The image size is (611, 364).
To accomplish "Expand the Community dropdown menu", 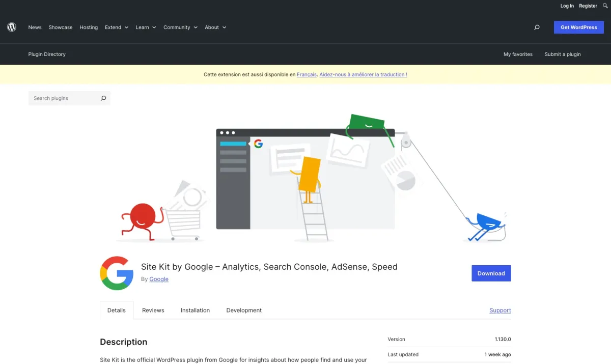I will coord(180,27).
